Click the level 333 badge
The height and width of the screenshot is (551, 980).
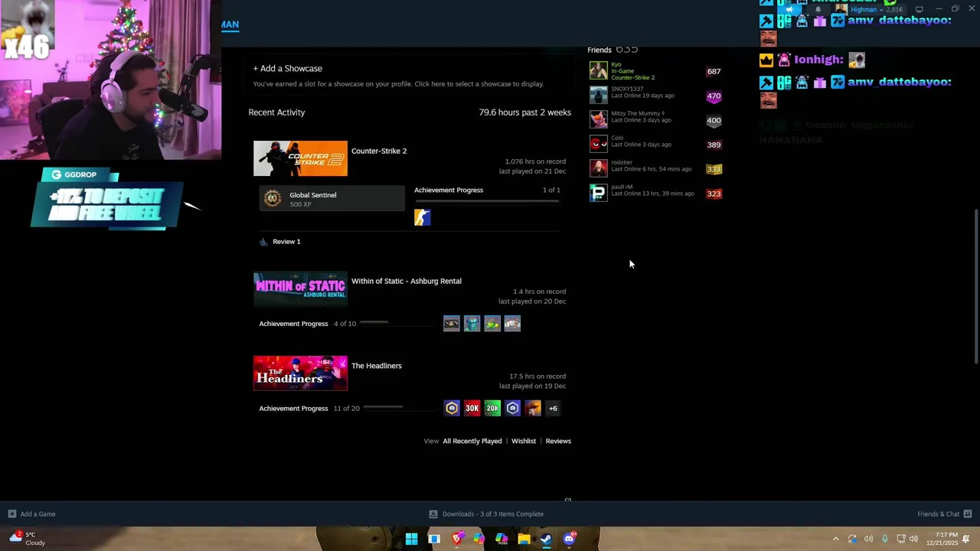point(714,169)
